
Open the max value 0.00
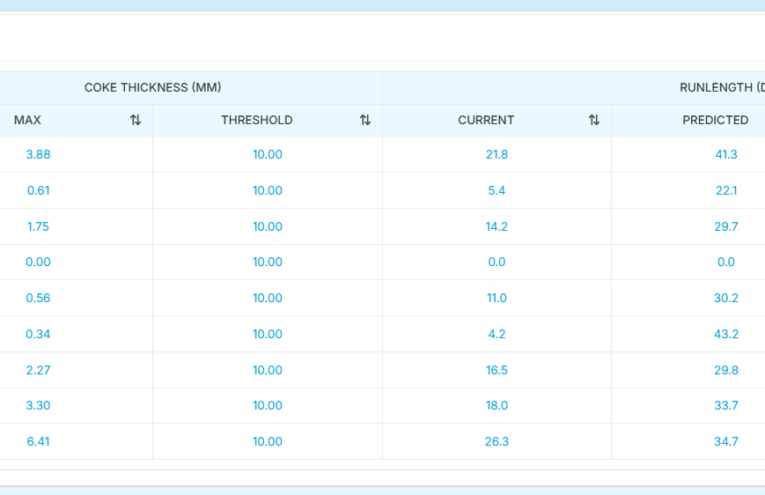pyautogui.click(x=38, y=262)
